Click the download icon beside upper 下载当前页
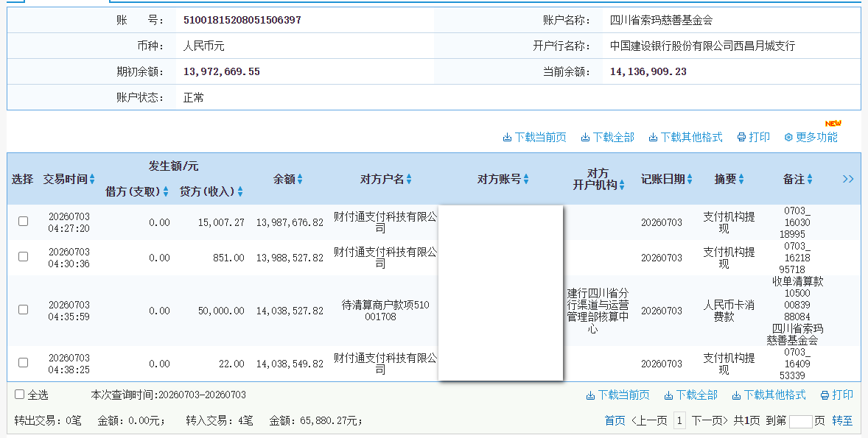 tap(507, 138)
